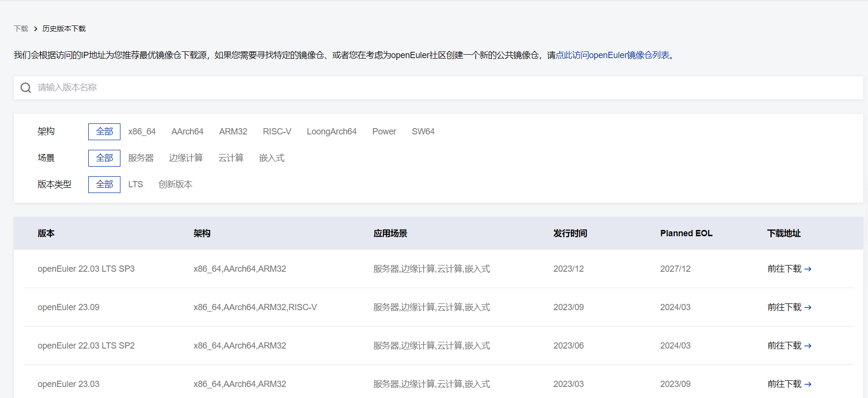Filter architecture by x86_64

(142, 132)
